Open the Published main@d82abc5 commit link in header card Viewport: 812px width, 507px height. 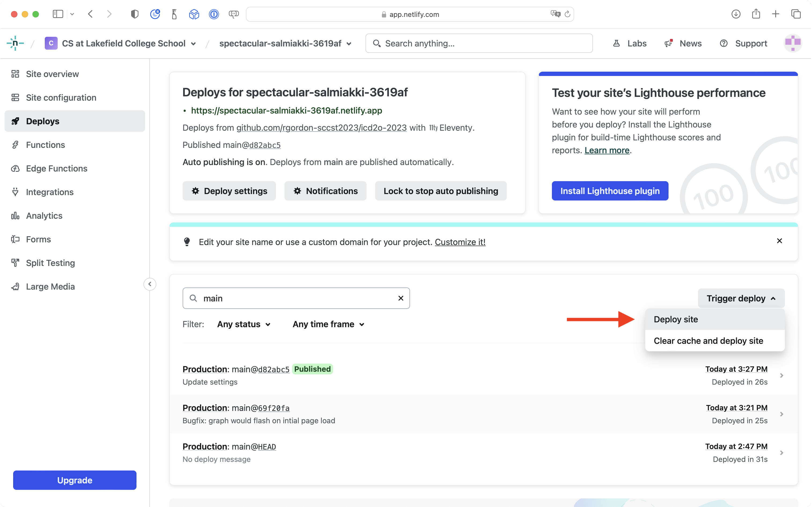click(265, 145)
